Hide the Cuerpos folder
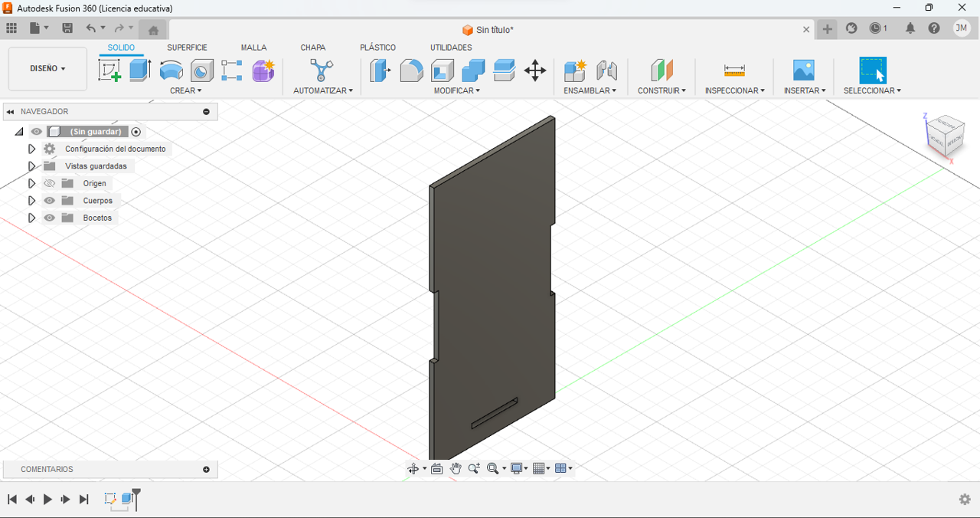Screen dimensions: 980x518 point(50,201)
